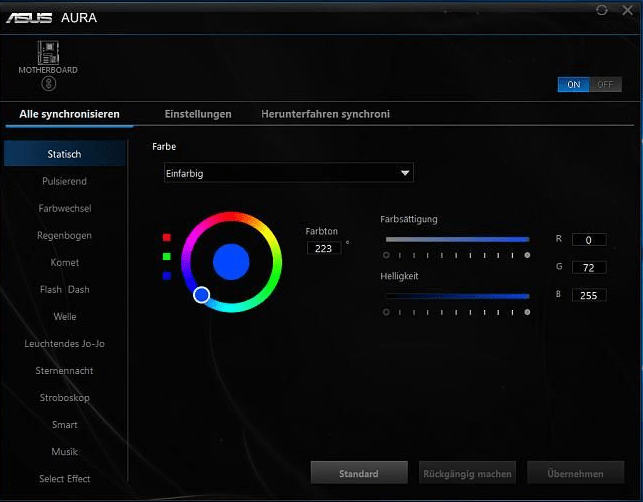643x502 pixels.
Task: Set Helligkeit to minimum end marker
Action: pos(386,312)
